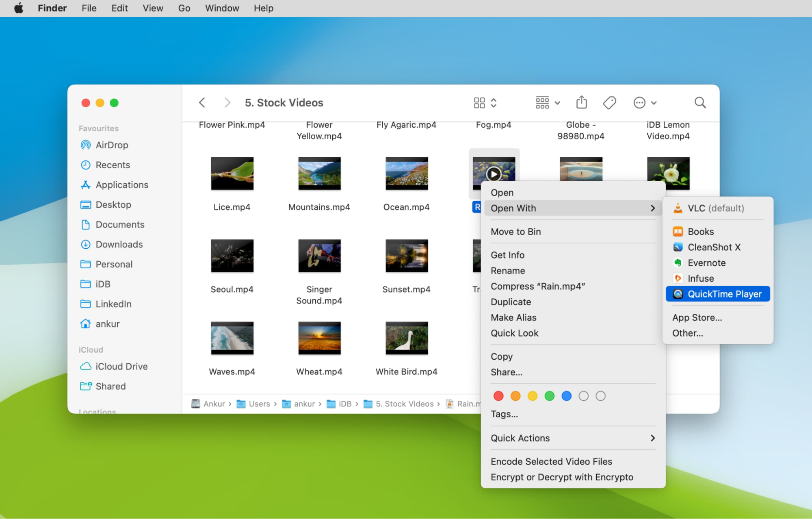This screenshot has width=812, height=519.
Task: Open the Go menu in the menu bar
Action: point(184,8)
